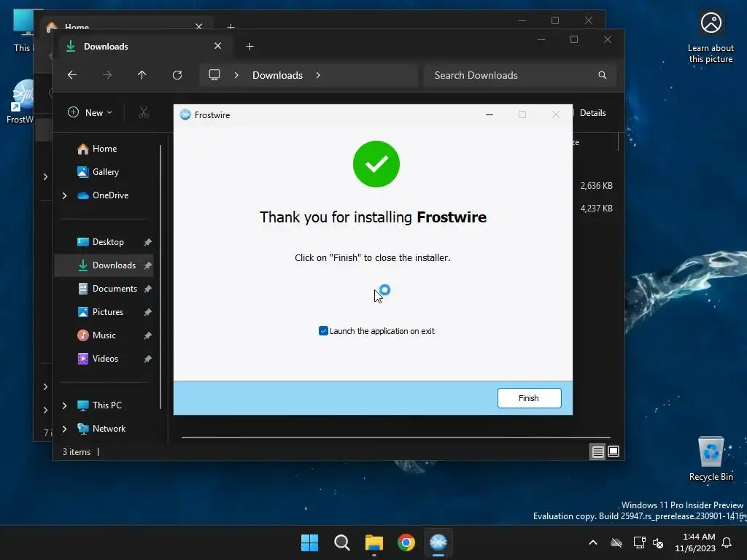This screenshot has width=747, height=560.
Task: Close the Downloads tab
Action: click(x=217, y=46)
